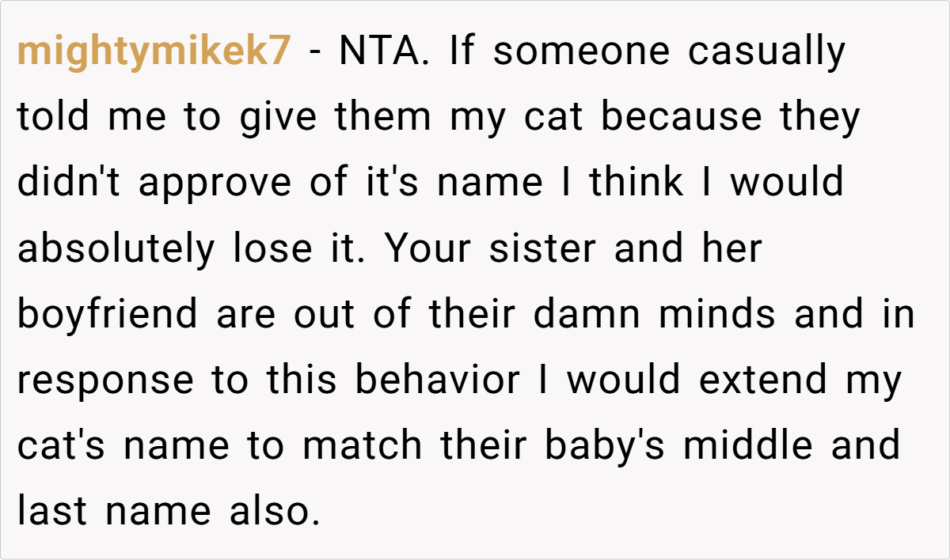Screen dimensions: 950x560
Task: Click the word 'someone' in the first line
Action: coord(581,52)
